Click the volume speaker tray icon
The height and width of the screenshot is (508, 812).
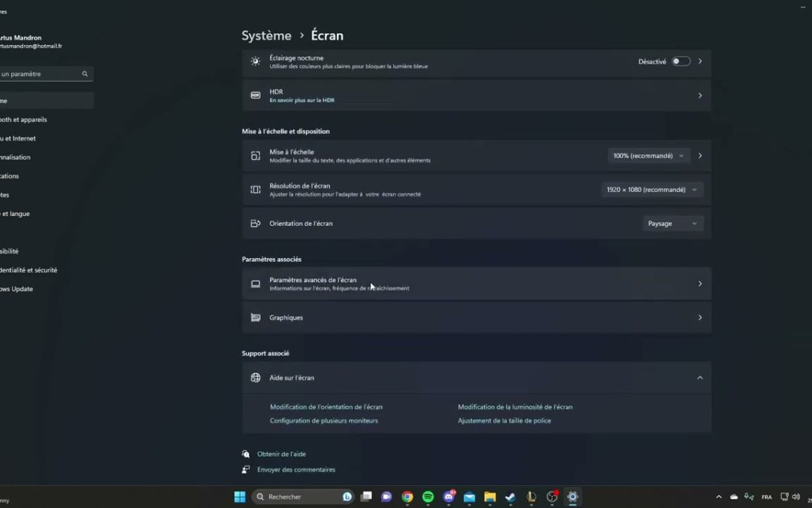point(796,497)
